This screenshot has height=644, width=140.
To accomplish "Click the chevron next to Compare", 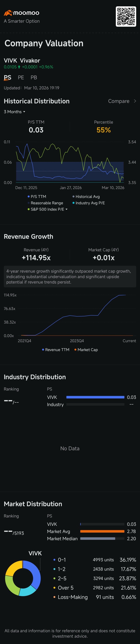I will [x=135, y=101].
